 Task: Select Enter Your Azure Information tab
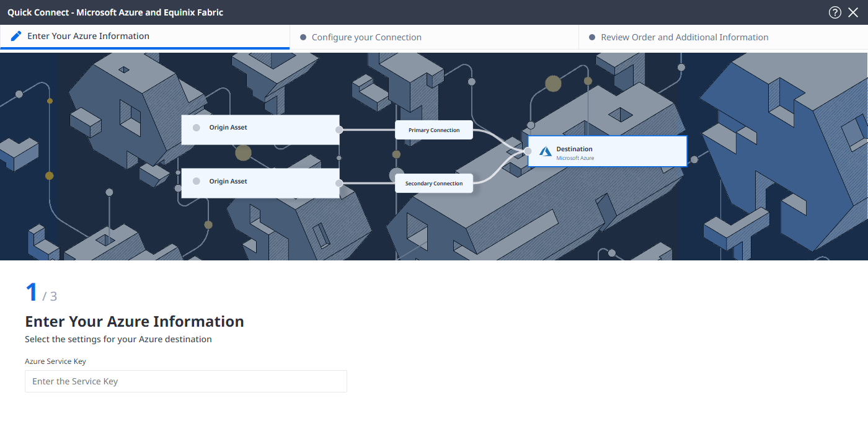pos(144,37)
